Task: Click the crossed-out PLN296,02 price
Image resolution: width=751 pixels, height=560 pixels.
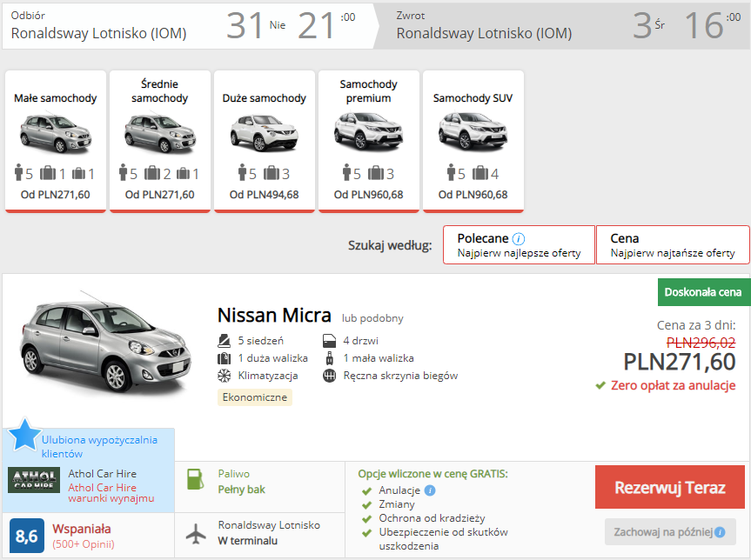Action: point(701,343)
